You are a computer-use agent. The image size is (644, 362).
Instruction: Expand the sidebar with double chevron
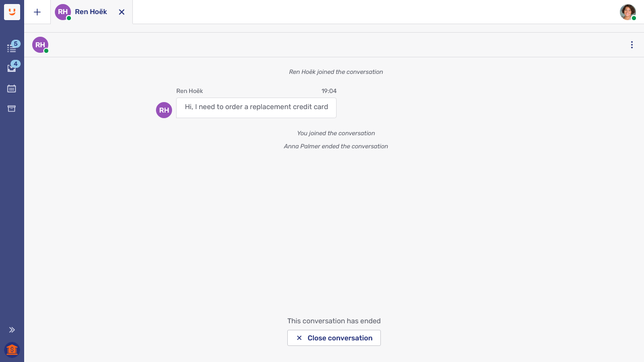pyautogui.click(x=12, y=330)
